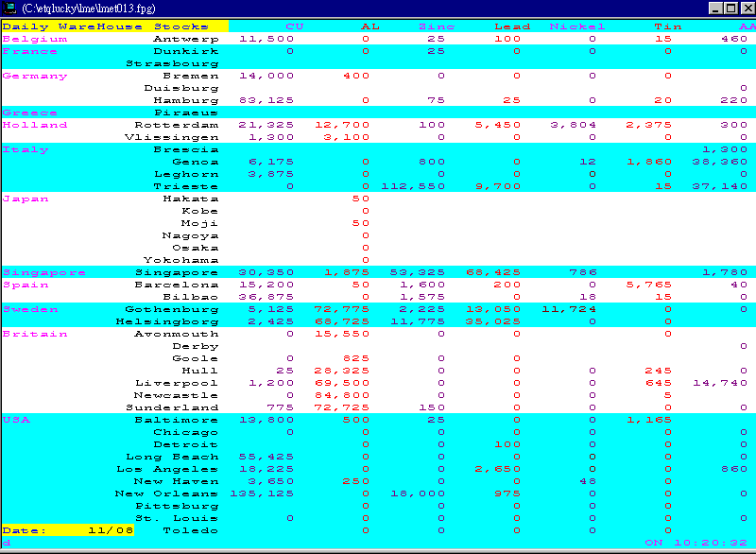This screenshot has width=756, height=554.
Task: Click the application icon in the title bar
Action: tap(11, 8)
